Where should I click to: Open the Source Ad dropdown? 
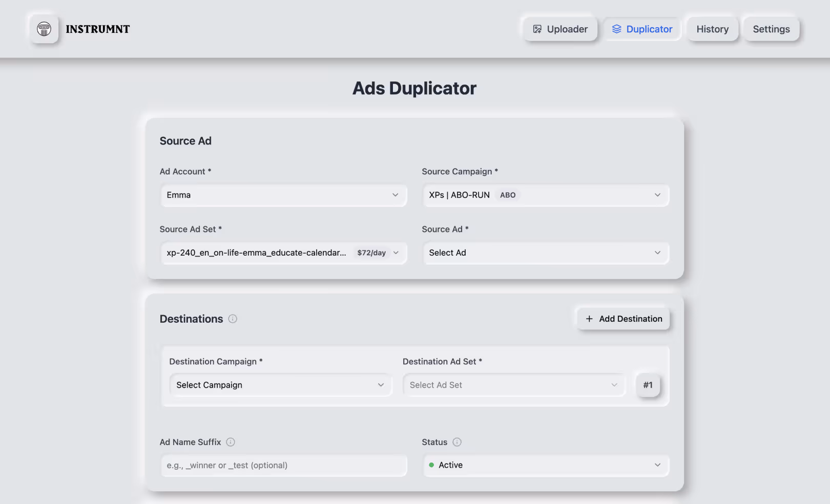(x=546, y=253)
